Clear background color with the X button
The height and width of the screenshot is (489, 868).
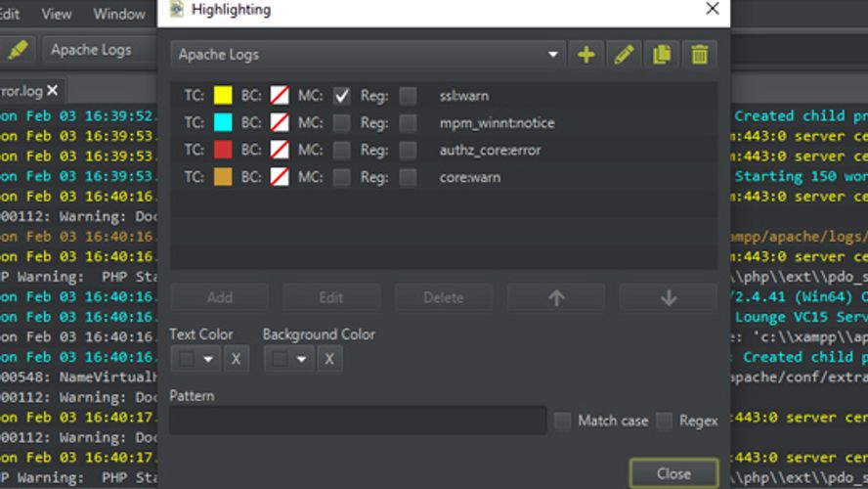(329, 359)
